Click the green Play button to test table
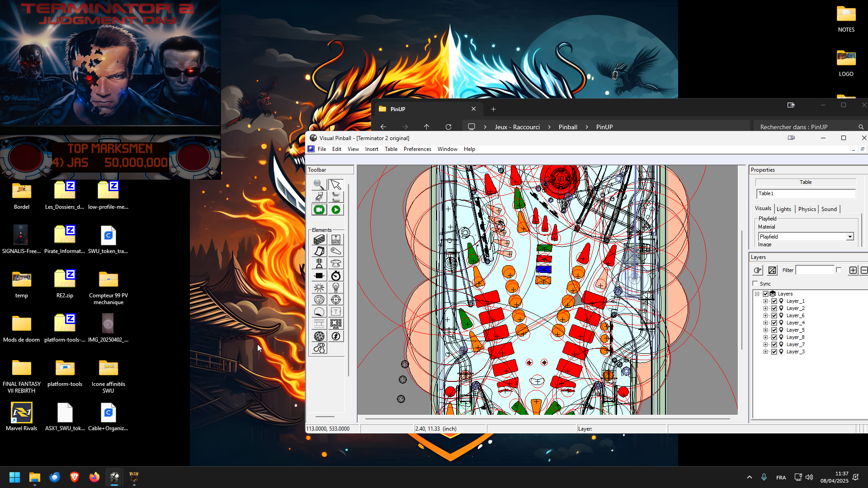The image size is (868, 488). pyautogui.click(x=336, y=209)
